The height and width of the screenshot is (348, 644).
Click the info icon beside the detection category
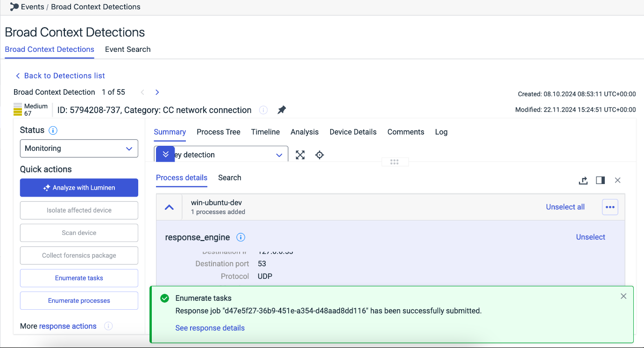(x=263, y=110)
